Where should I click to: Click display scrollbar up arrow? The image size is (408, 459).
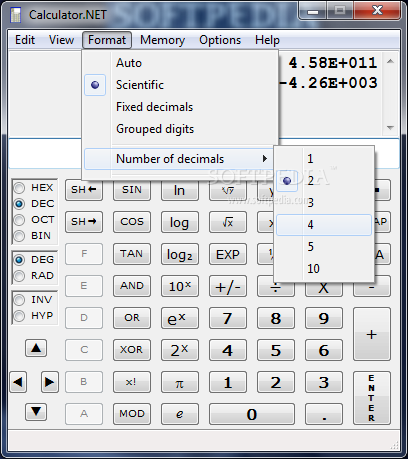tap(390, 61)
